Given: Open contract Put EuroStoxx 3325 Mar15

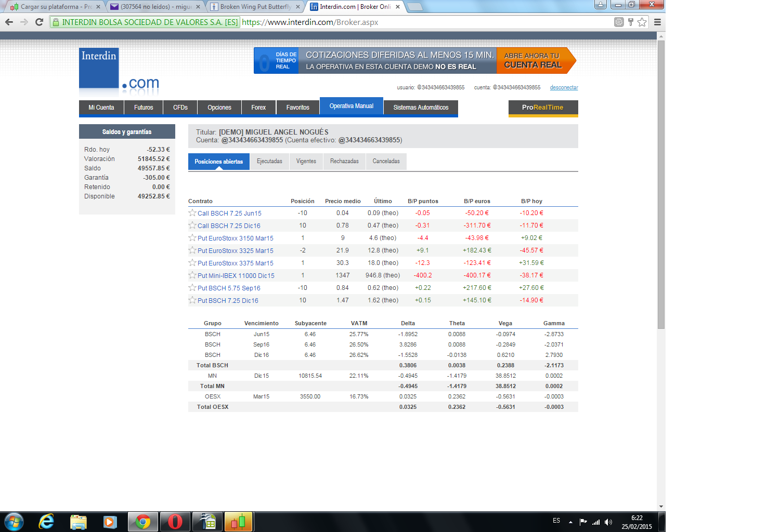Looking at the screenshot, I should pos(236,250).
